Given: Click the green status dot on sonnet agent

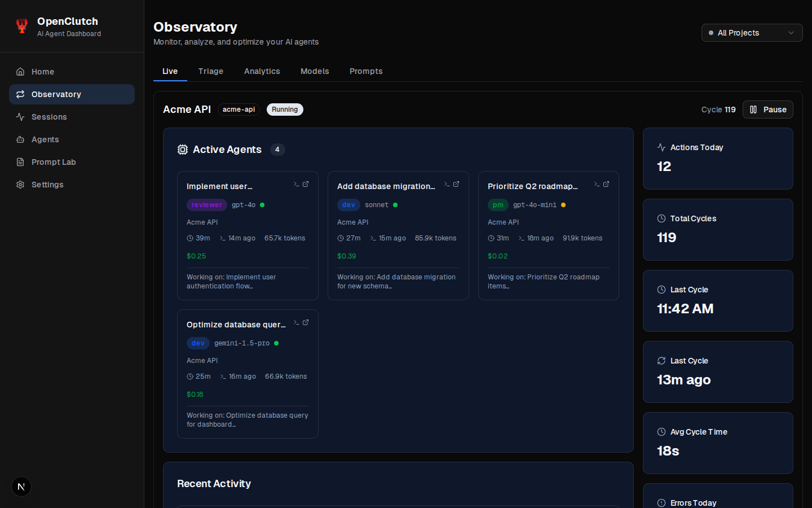Looking at the screenshot, I should point(395,205).
